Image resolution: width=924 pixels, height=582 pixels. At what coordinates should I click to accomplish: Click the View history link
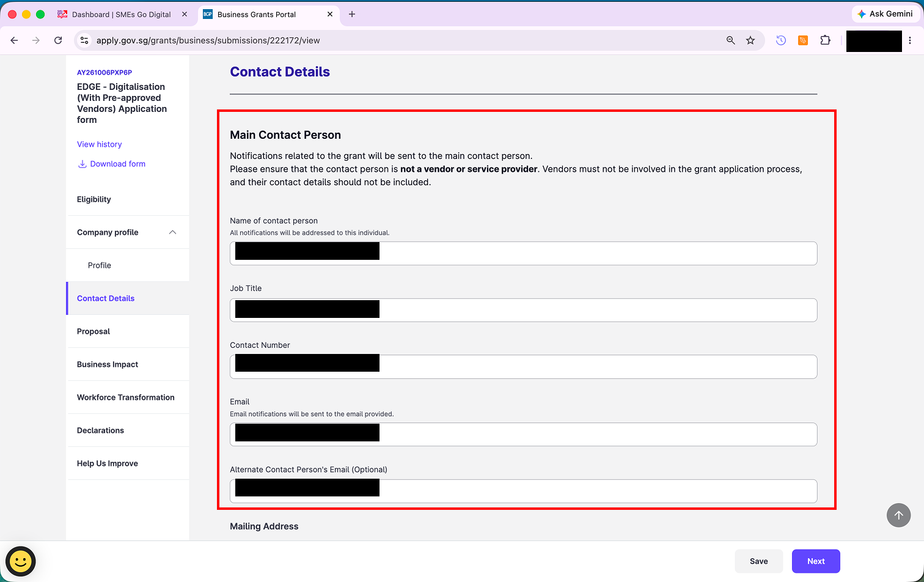coord(99,144)
